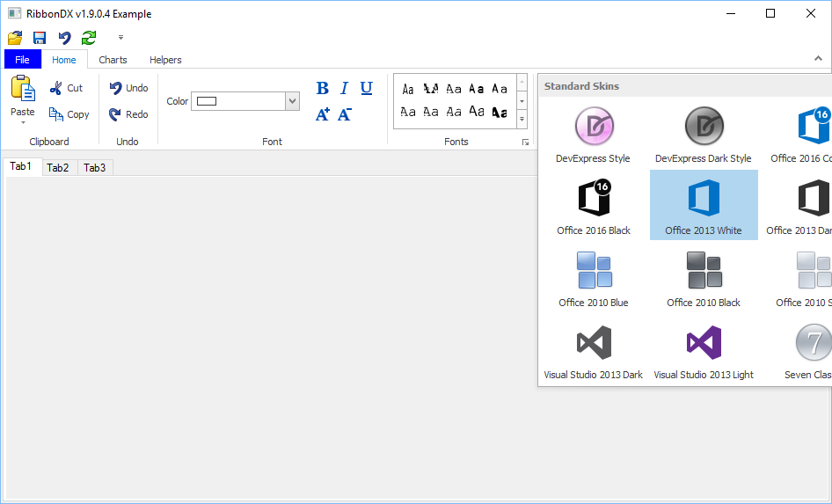Choose the Office 2016 Black skin
This screenshot has height=504, width=832.
(x=594, y=207)
